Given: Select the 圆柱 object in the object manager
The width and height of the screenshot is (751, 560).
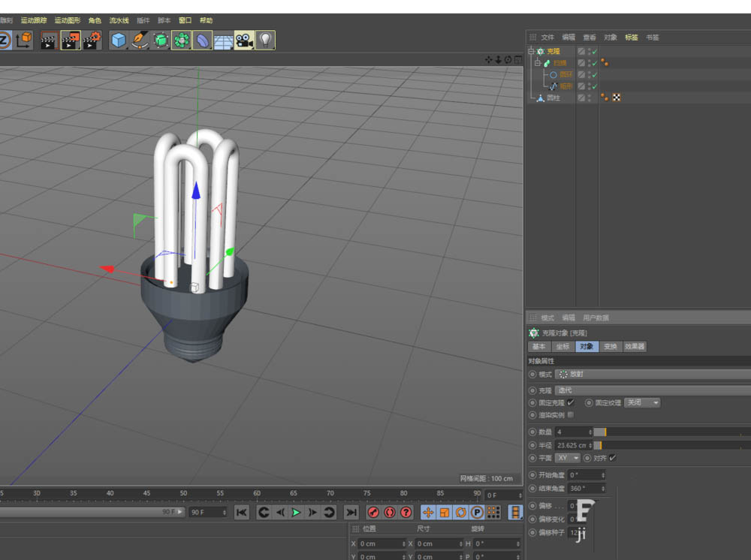Looking at the screenshot, I should [x=553, y=98].
